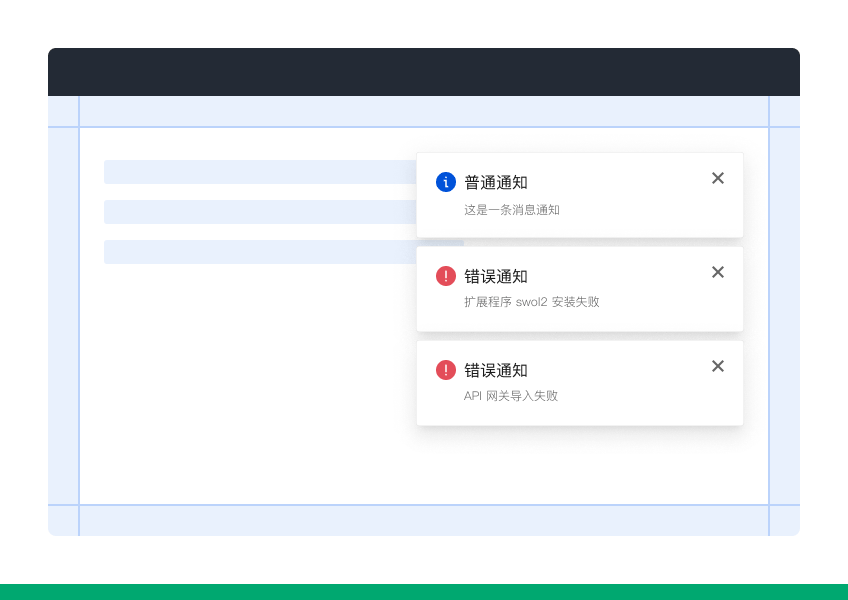Click the red error icon on the swol2 notification
The image size is (848, 600).
point(446,276)
